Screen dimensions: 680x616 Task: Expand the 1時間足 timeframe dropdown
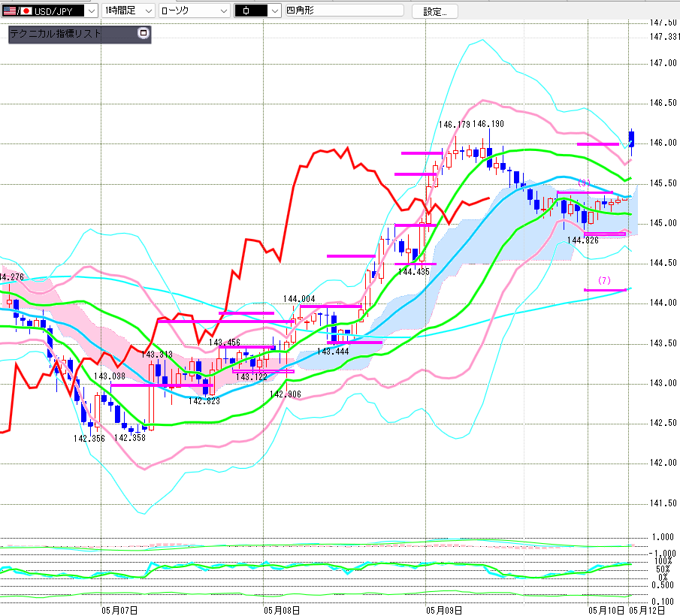[x=128, y=11]
